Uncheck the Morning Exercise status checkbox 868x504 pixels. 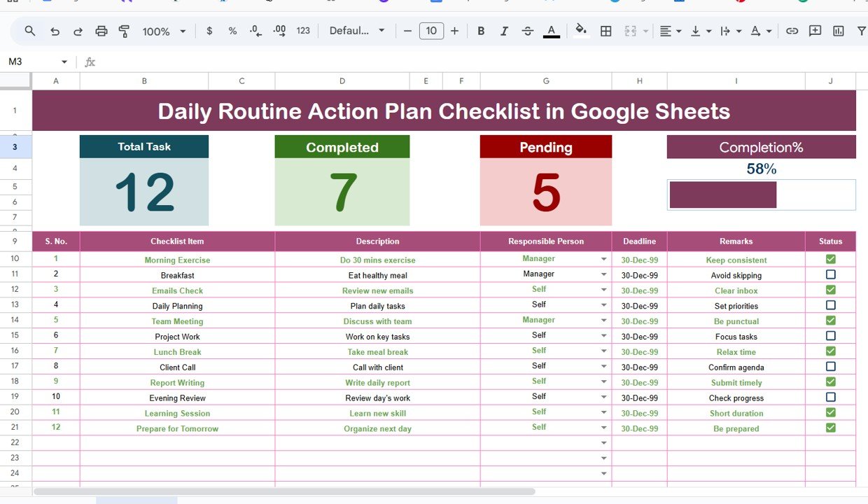(830, 260)
